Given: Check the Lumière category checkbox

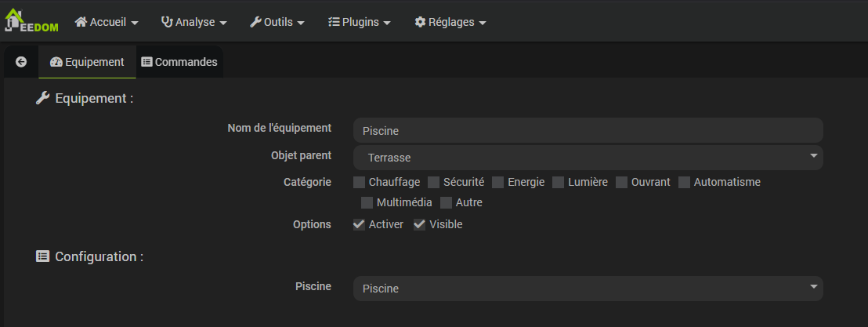Looking at the screenshot, I should coord(559,182).
